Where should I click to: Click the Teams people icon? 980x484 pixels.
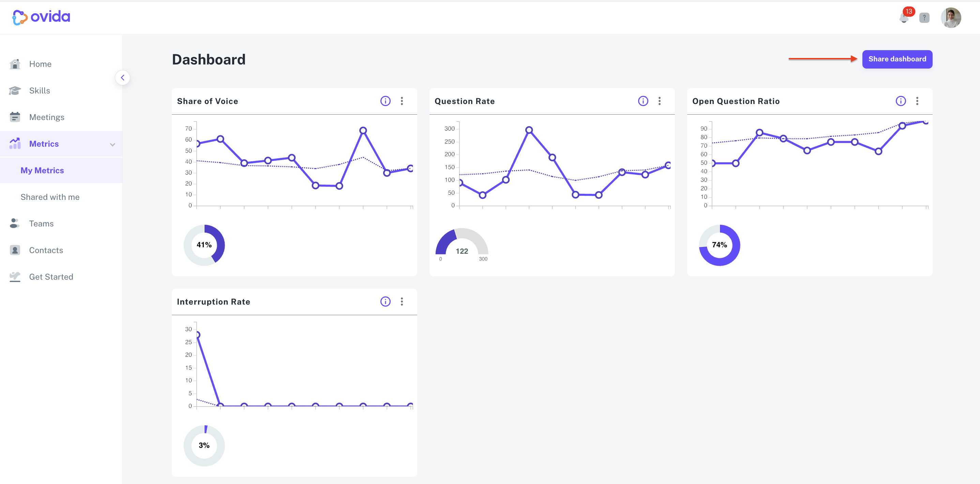[15, 223]
